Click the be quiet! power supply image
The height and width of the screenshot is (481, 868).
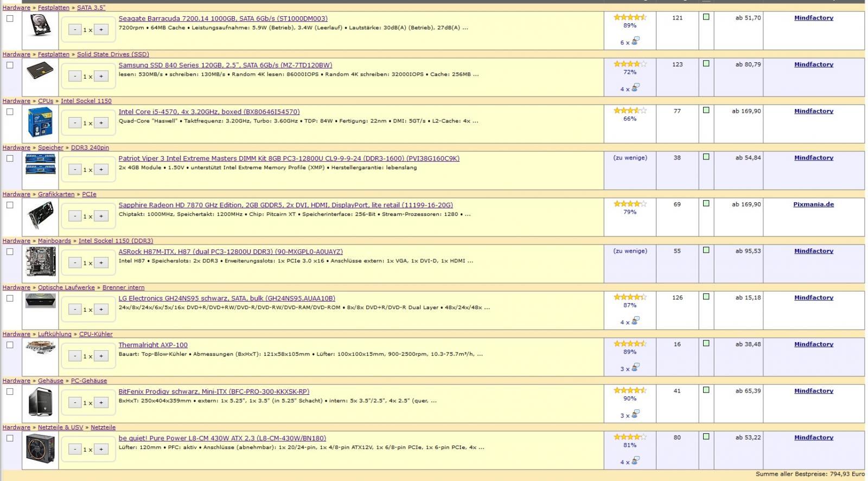tap(41, 448)
